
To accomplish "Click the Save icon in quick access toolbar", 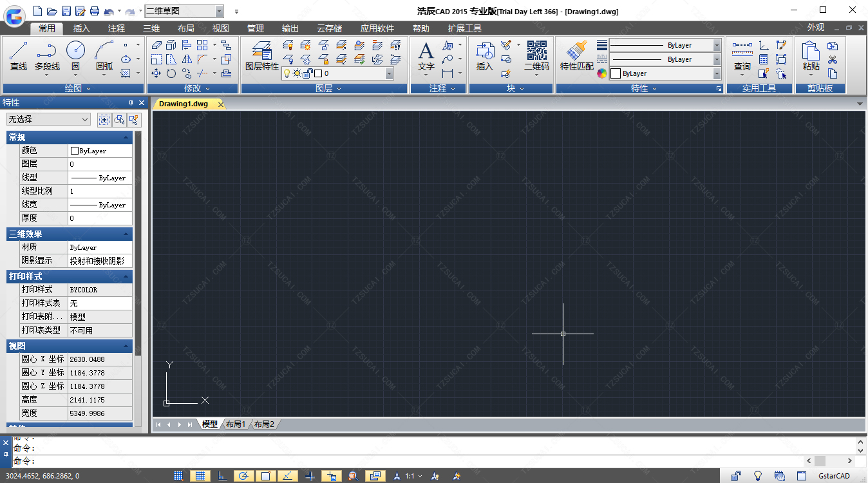I will 66,11.
